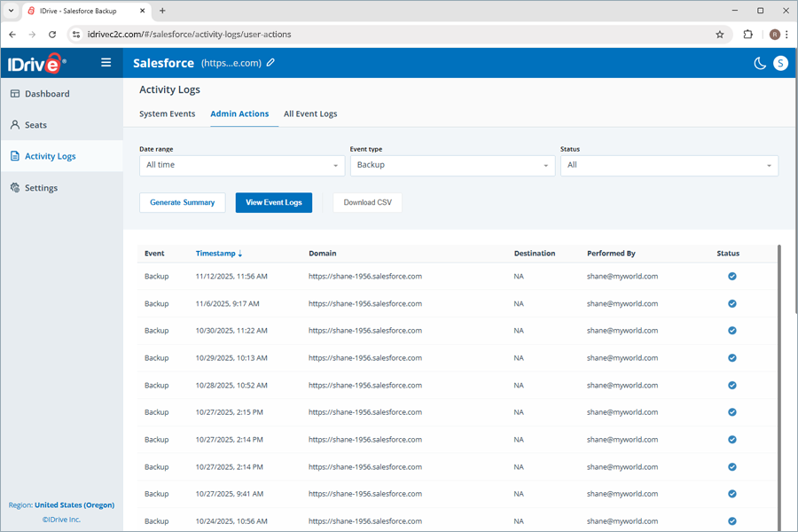The width and height of the screenshot is (798, 532).
Task: Click the View Event Logs button
Action: pyautogui.click(x=274, y=202)
